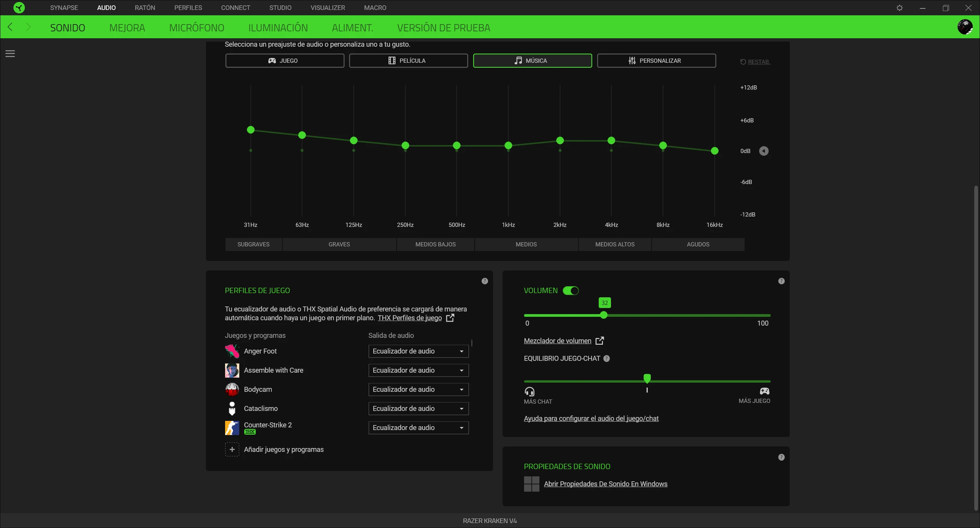This screenshot has width=980, height=528.
Task: Click the game-chat balance slider handle
Action: point(647,379)
